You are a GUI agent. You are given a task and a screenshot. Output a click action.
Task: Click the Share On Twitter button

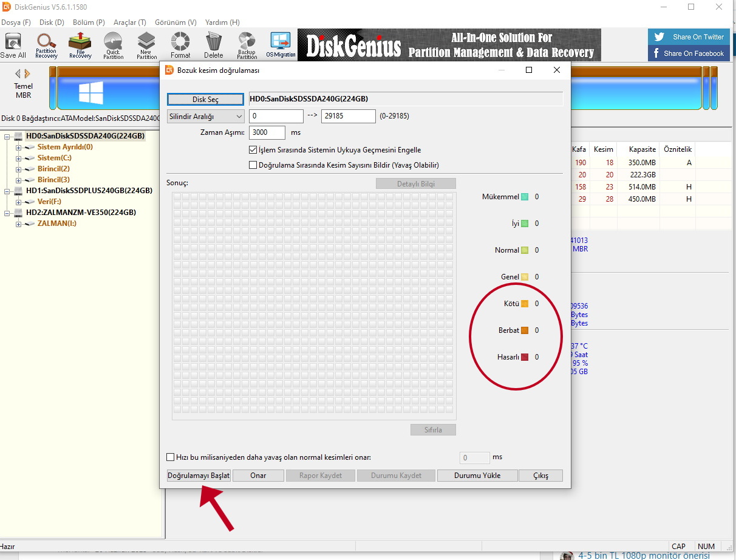coord(689,36)
